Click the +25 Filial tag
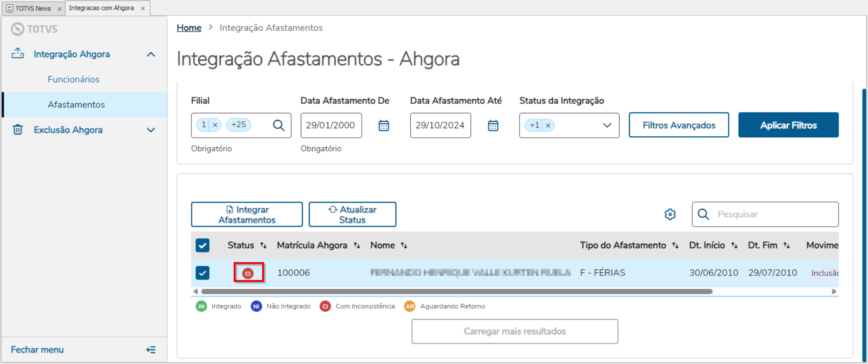 click(239, 125)
